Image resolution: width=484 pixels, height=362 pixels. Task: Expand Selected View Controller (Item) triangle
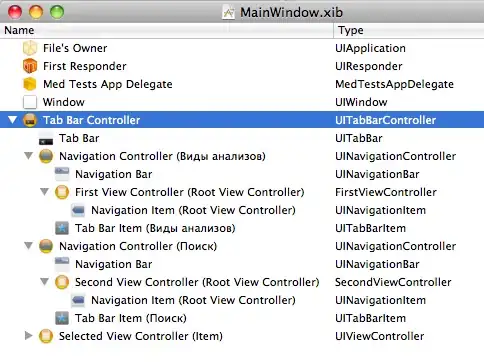coord(29,336)
